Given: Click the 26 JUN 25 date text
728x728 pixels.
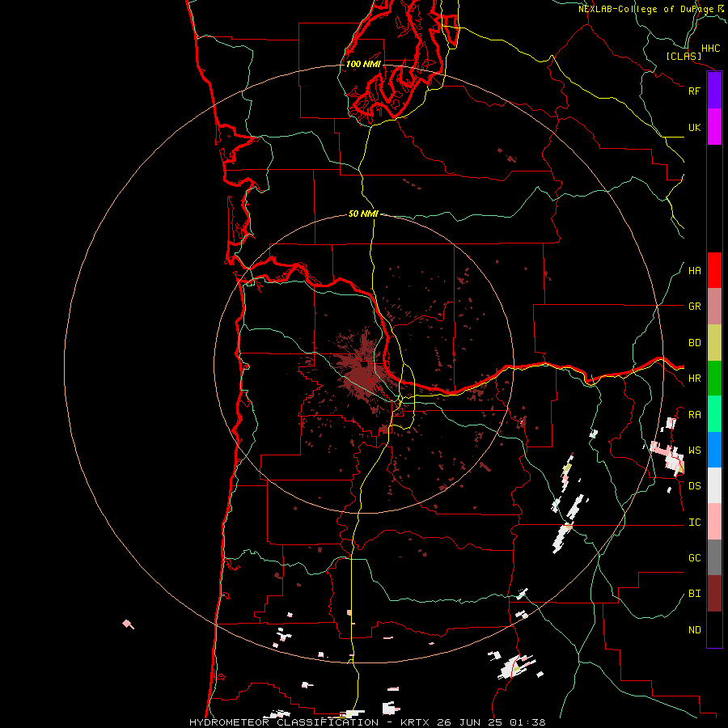Looking at the screenshot, I should 470,722.
